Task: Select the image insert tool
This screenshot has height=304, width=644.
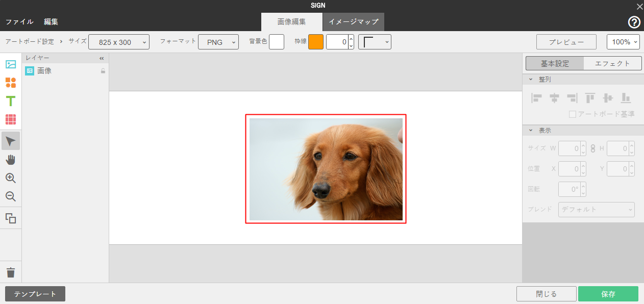Action: 11,64
